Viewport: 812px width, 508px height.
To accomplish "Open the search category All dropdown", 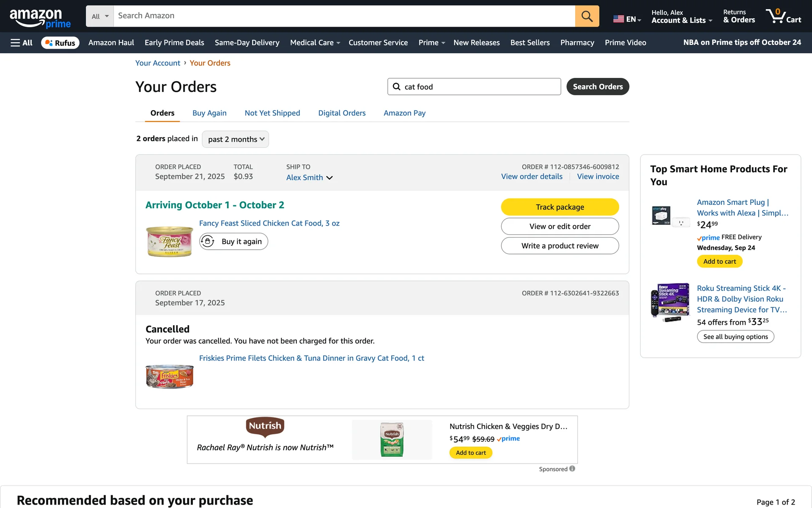I will [100, 16].
